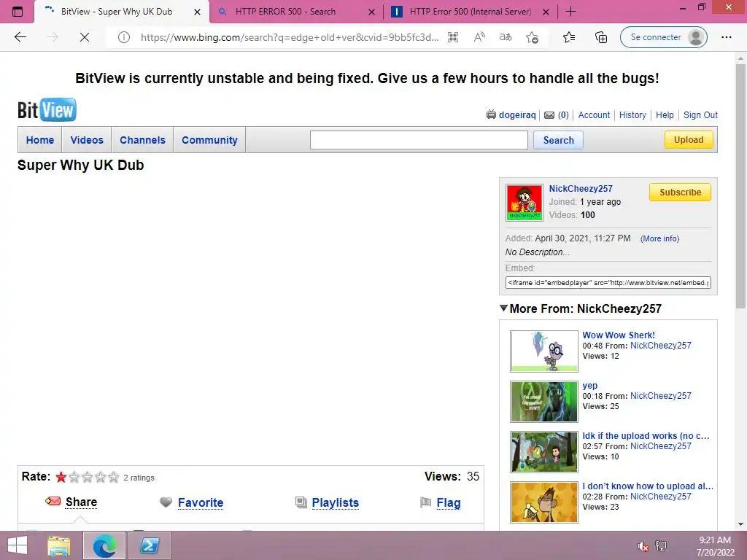The width and height of the screenshot is (747, 560).
Task: Open the History link
Action: [x=632, y=114]
